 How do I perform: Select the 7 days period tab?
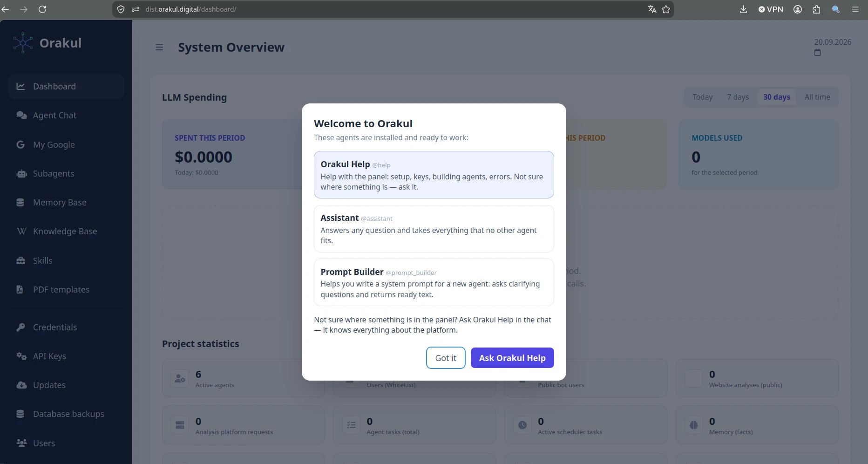tap(738, 97)
